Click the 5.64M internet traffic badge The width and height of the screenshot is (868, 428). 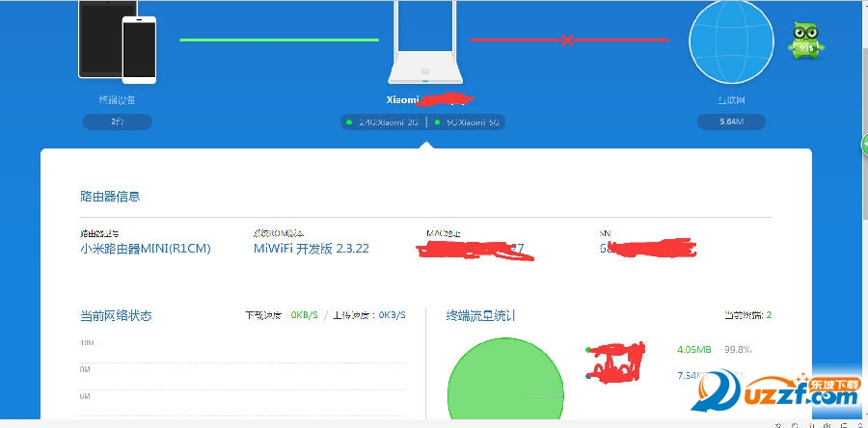click(x=731, y=121)
